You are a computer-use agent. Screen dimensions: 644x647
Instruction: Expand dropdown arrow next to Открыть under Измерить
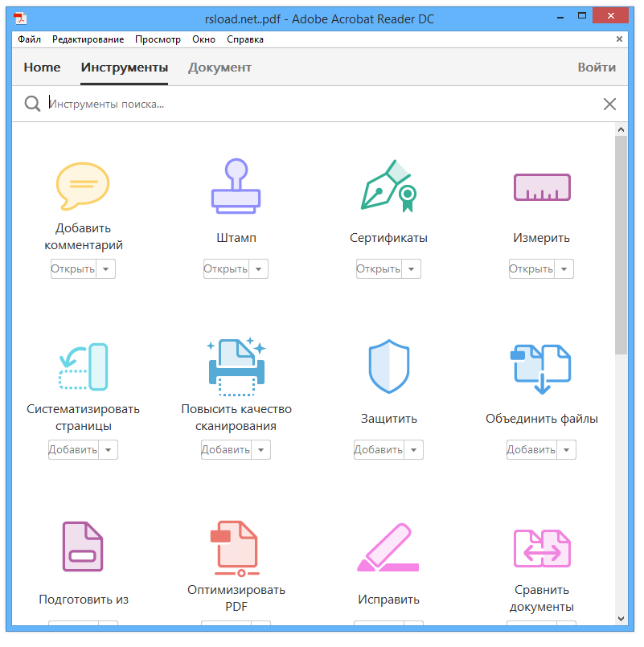[564, 269]
